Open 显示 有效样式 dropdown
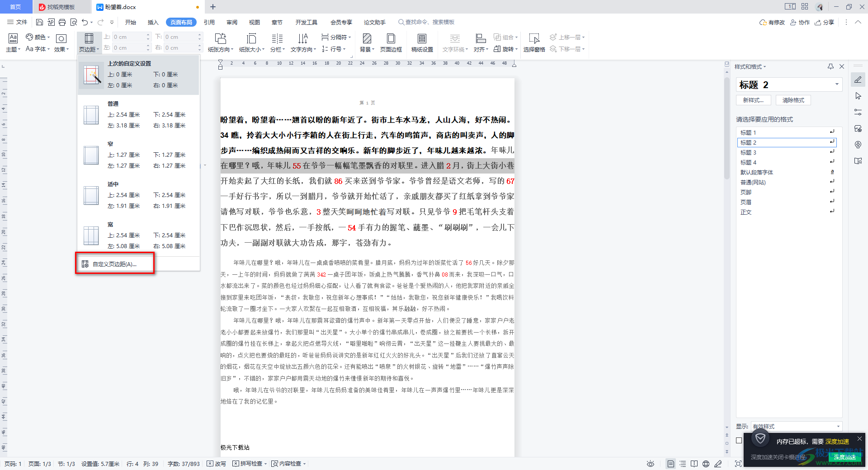This screenshot has height=470, width=868. [x=796, y=426]
